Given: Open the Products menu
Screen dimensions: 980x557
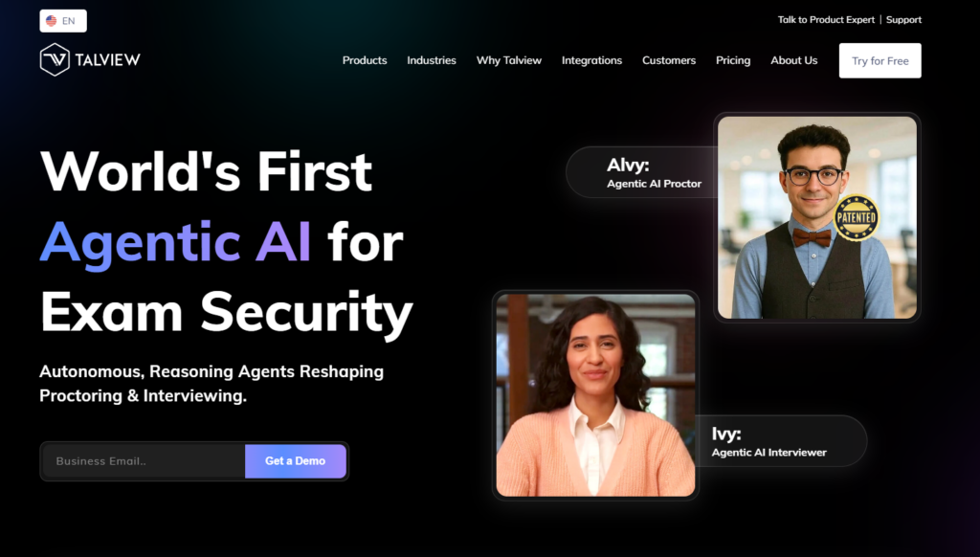Looking at the screenshot, I should pos(365,60).
